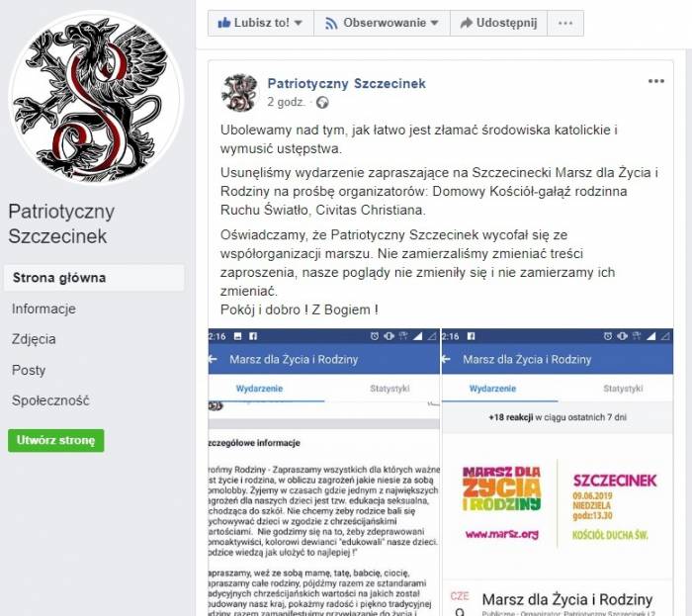This screenshot has width=692, height=616.
Task: Click the RSS feed icon beside Obserwowanie
Action: click(331, 23)
